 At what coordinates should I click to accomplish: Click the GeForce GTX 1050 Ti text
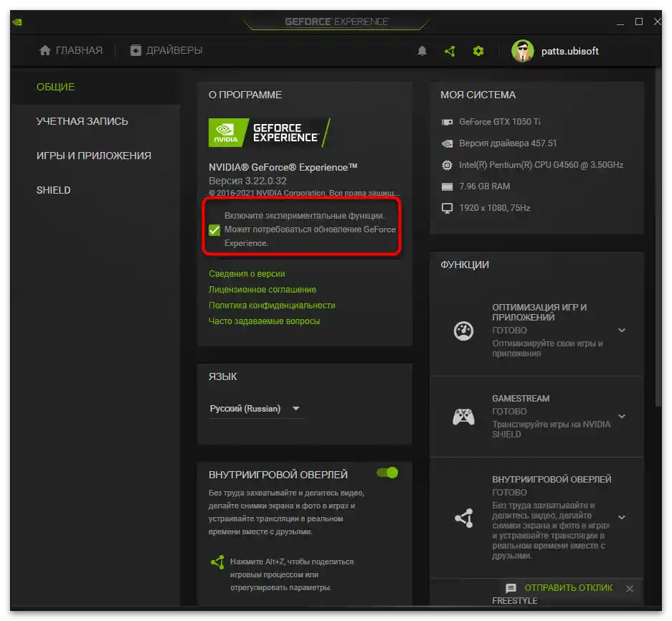click(500, 122)
